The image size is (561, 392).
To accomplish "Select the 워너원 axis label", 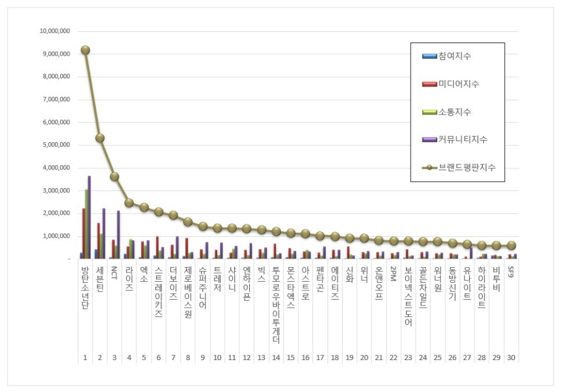I will click(x=437, y=279).
